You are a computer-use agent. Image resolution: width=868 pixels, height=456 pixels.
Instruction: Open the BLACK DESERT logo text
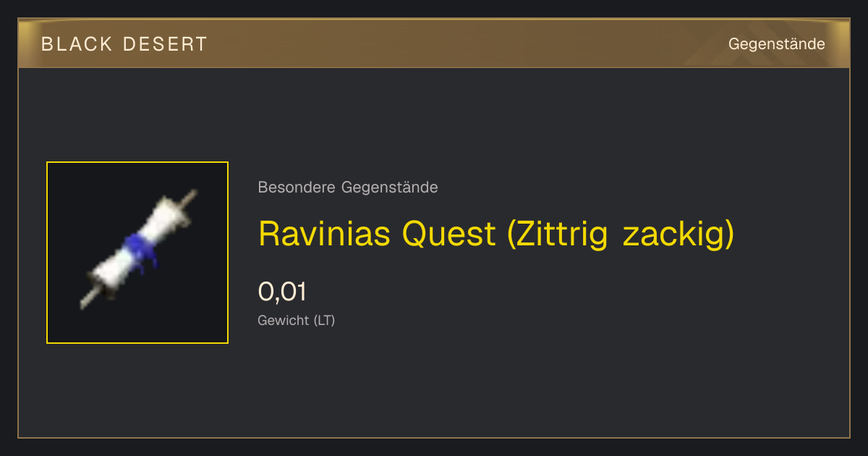point(124,44)
